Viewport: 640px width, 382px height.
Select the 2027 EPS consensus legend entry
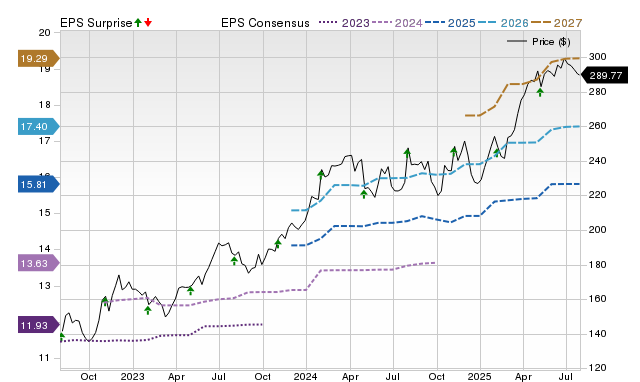(556, 23)
